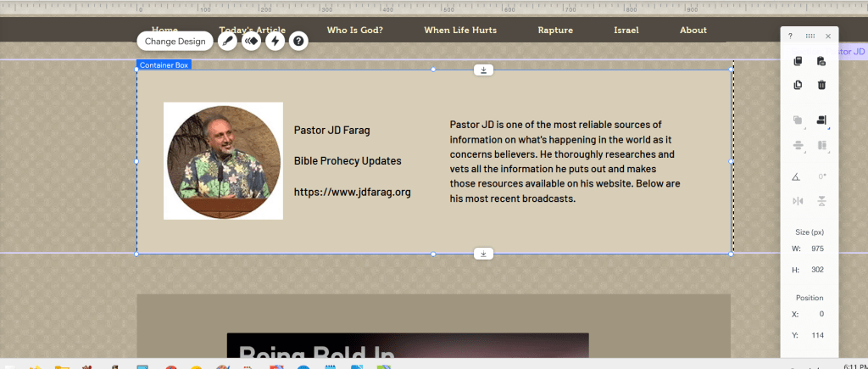This screenshot has width=868, height=369.
Task: Click the width size input field
Action: tap(815, 249)
